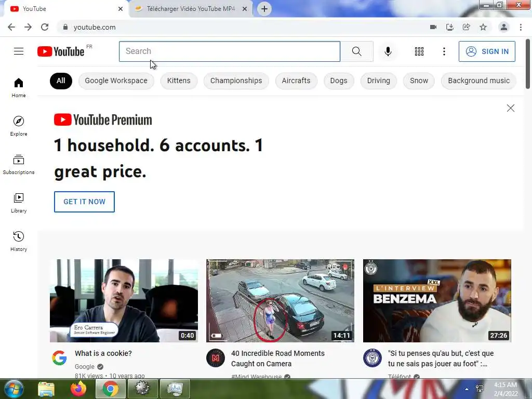
Task: Click the magnifier search button
Action: point(356,51)
